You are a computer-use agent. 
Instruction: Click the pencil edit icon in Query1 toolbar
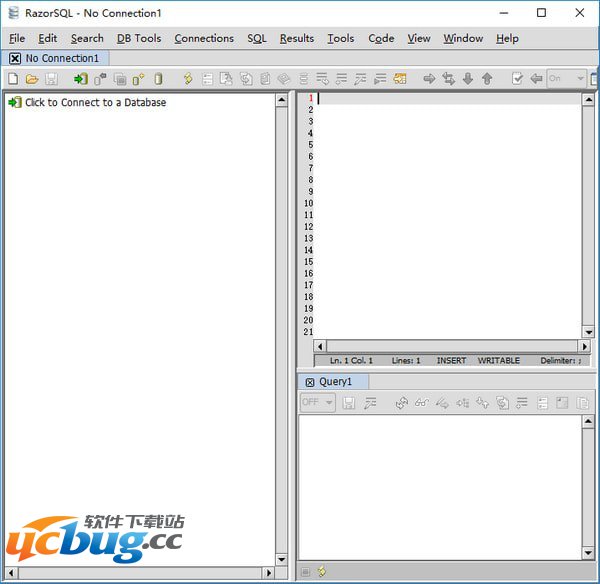[442, 403]
